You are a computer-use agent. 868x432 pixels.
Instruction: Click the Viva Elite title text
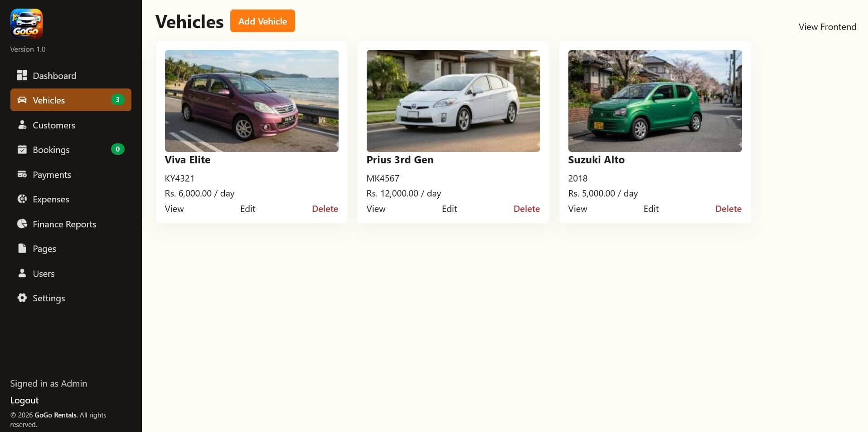(188, 160)
